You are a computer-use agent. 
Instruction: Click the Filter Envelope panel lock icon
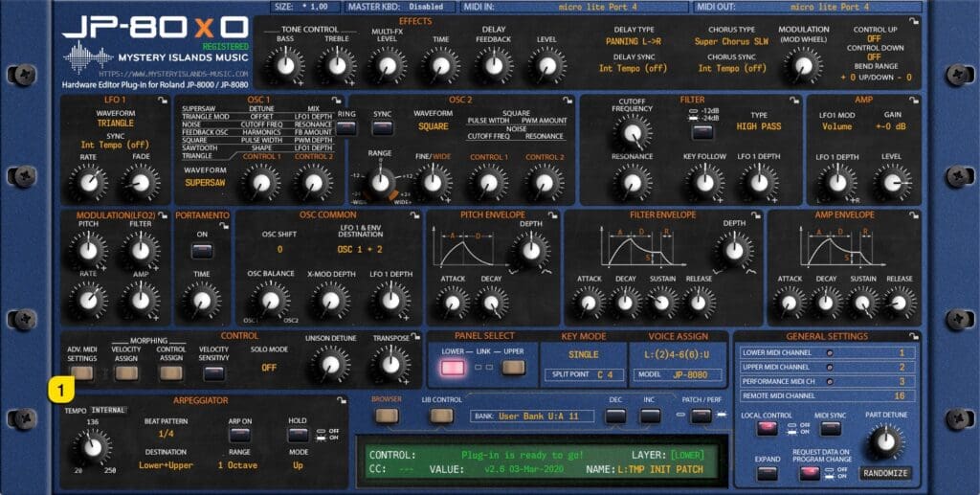coord(756,215)
